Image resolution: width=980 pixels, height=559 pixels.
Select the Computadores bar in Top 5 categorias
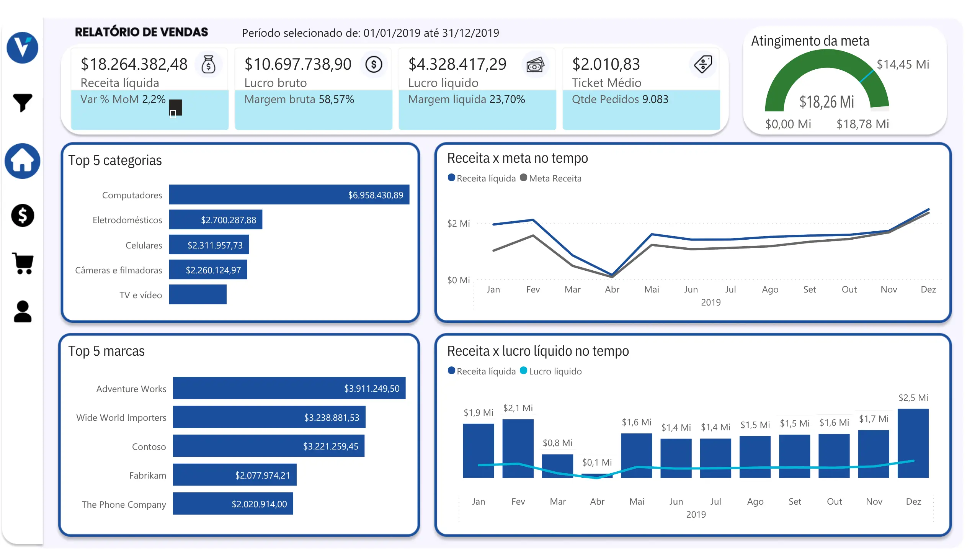(289, 195)
